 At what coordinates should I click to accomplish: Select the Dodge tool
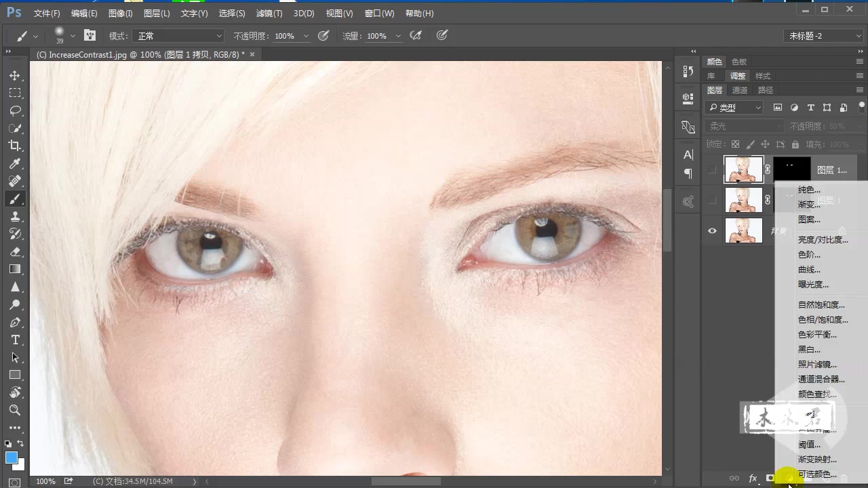pyautogui.click(x=15, y=304)
